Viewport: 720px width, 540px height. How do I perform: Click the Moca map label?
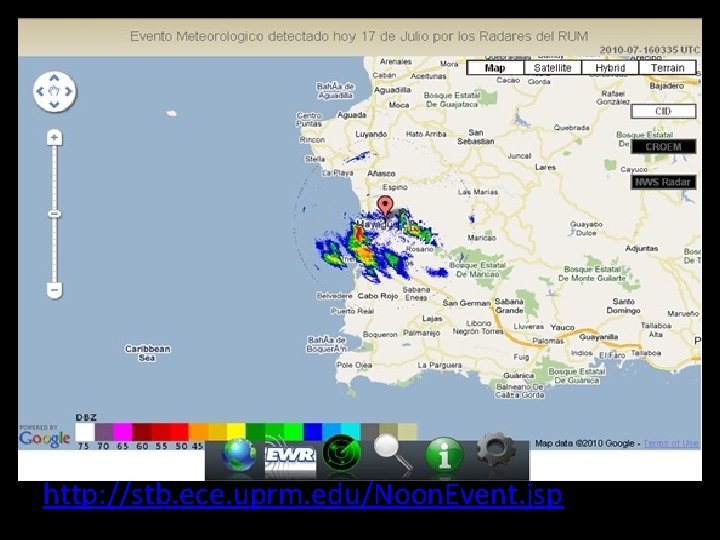pos(399,105)
